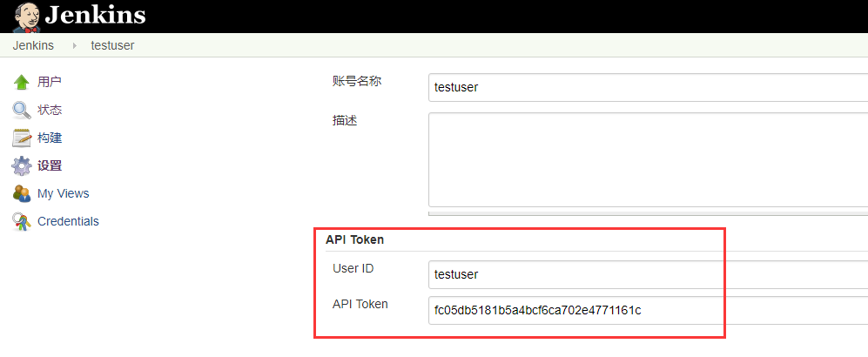
Task: Click the Jenkins header title text
Action: [96, 16]
